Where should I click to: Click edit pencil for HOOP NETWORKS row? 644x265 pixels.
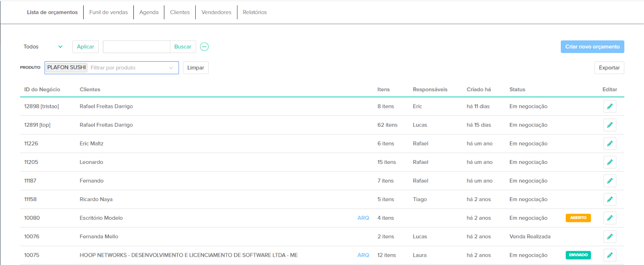[609, 255]
